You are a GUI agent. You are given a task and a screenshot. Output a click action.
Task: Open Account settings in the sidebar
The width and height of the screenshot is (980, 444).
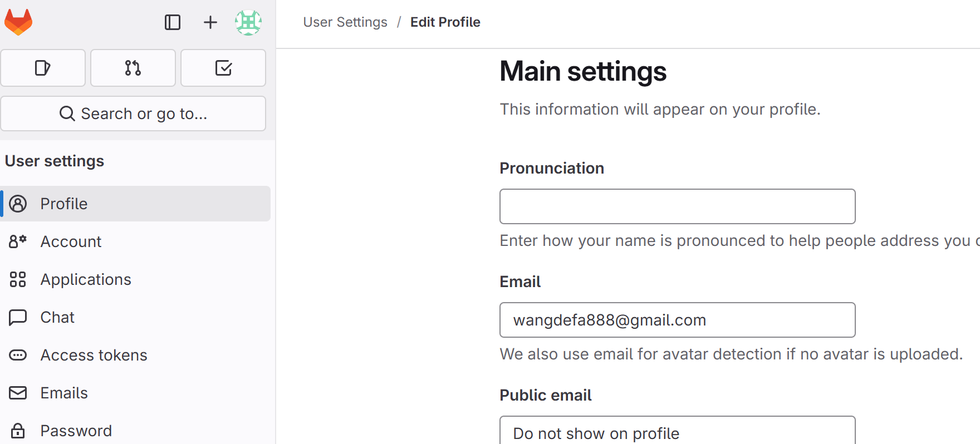pos(71,241)
